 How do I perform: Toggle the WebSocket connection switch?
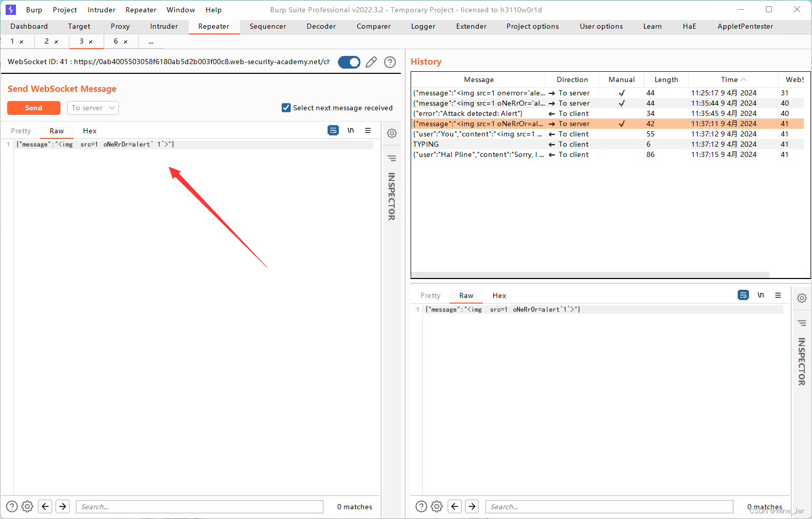pos(349,62)
